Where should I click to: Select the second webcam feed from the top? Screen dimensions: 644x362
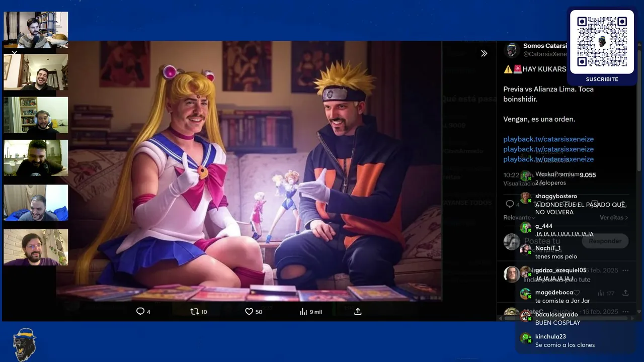pyautogui.click(x=36, y=72)
